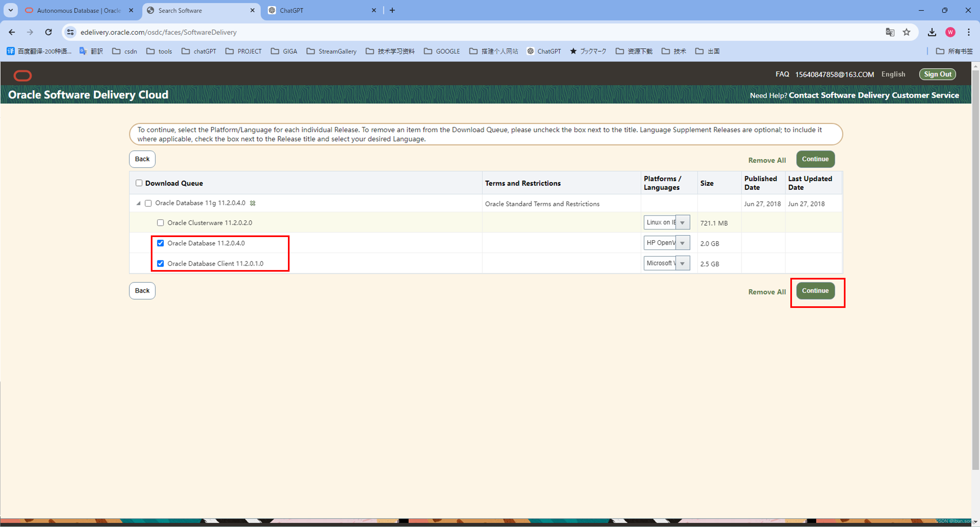980x527 pixels.
Task: Click the page vertical scrollbar
Action: click(975, 270)
